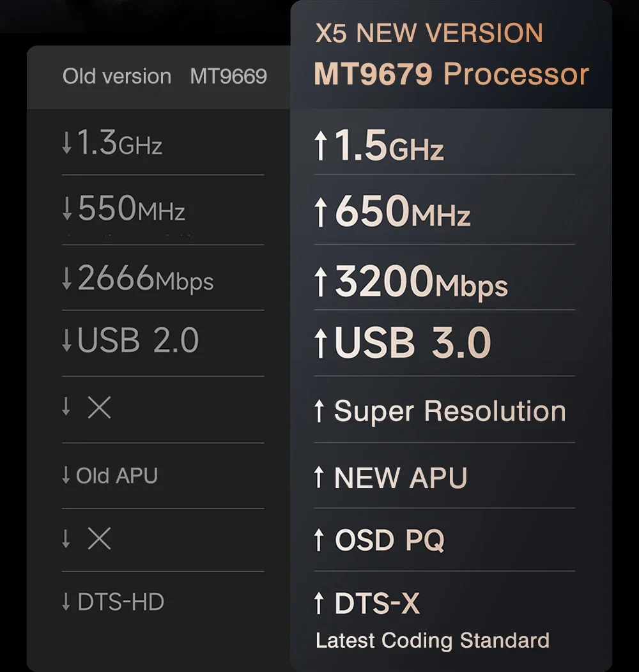Click the X mark opposite OSD PQ
Screen dimensions: 639x672
[99, 539]
